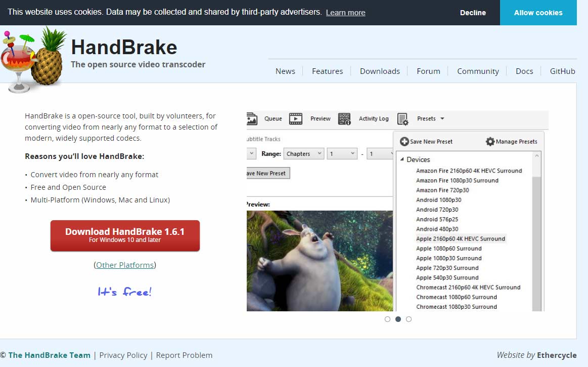Screen dimensions: 588x367
Task: Select Chromecast 2160p60 4K HEVC Surround preset
Action: coord(468,288)
